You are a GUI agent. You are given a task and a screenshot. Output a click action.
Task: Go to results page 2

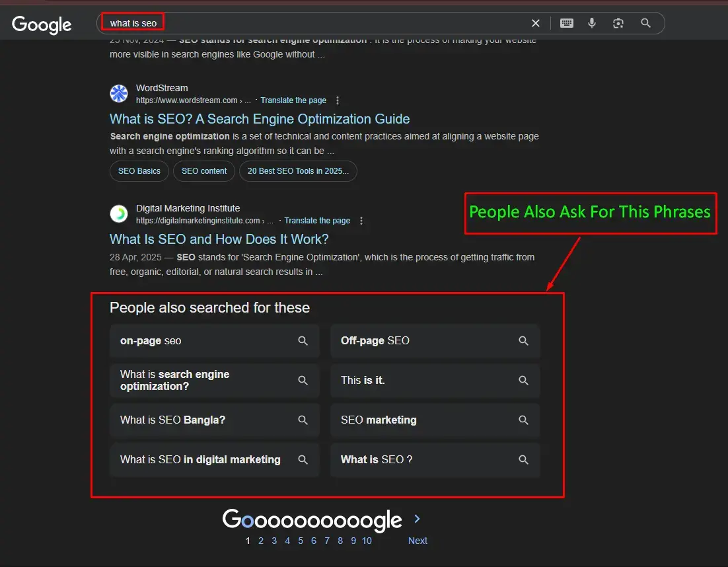coord(261,541)
